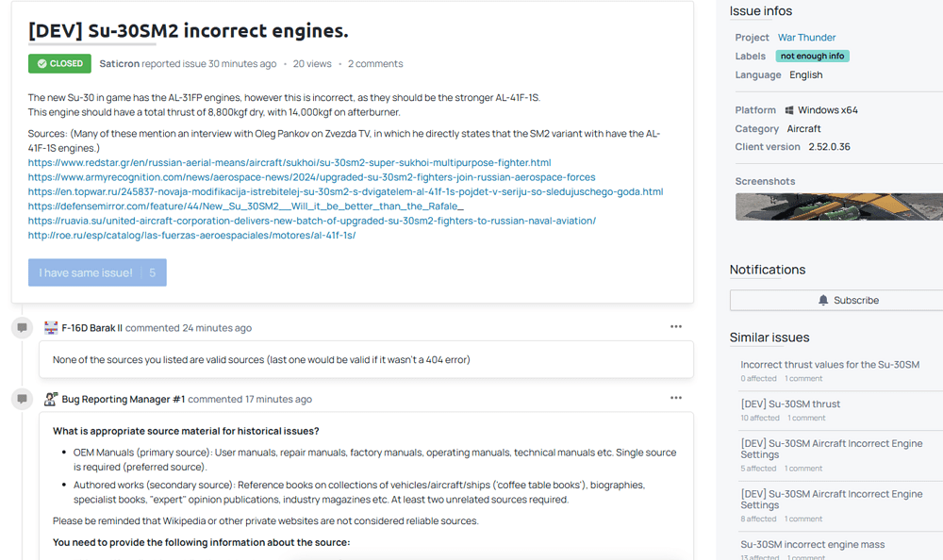Click the "not enough info" label tag
The height and width of the screenshot is (560, 943).
812,57
